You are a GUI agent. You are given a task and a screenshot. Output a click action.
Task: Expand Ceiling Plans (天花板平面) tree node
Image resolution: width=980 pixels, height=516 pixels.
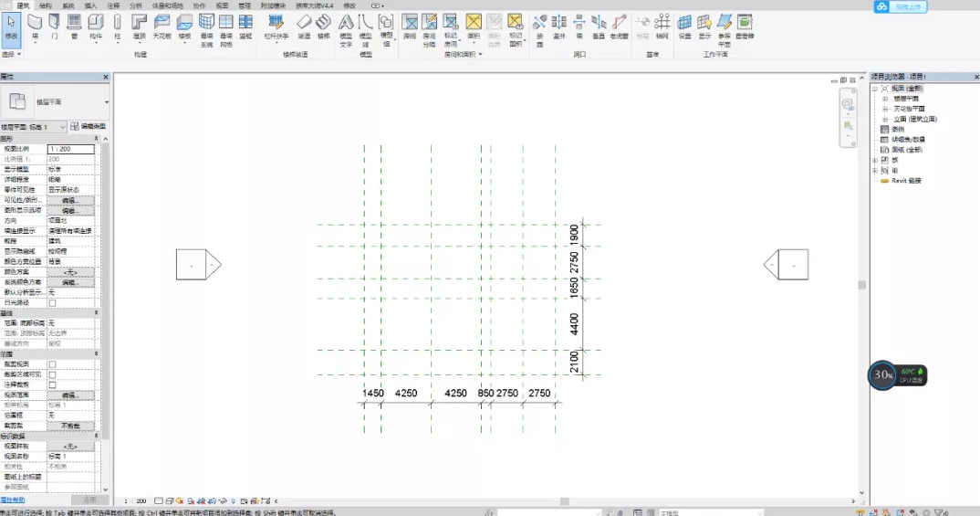[x=885, y=109]
